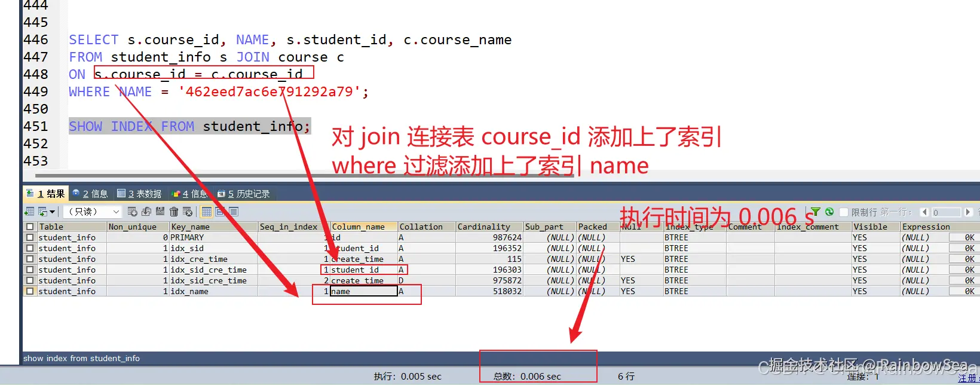Check the idx_name row checkbox
Image resolution: width=980 pixels, height=385 pixels.
tap(30, 291)
